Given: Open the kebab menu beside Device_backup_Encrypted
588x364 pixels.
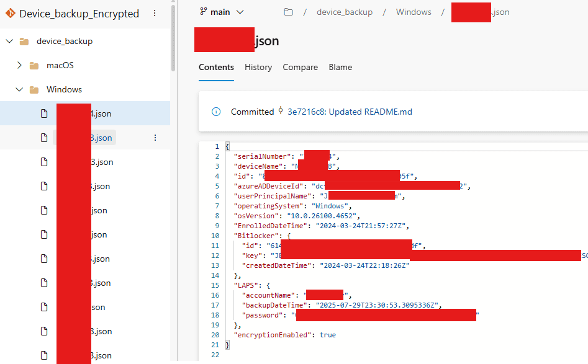Looking at the screenshot, I should [x=154, y=12].
